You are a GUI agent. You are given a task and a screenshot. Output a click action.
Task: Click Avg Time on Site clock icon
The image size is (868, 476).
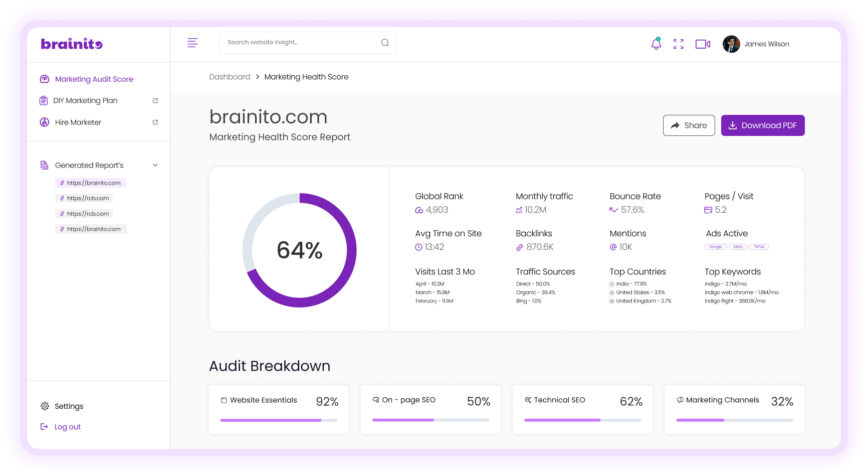[x=419, y=247]
